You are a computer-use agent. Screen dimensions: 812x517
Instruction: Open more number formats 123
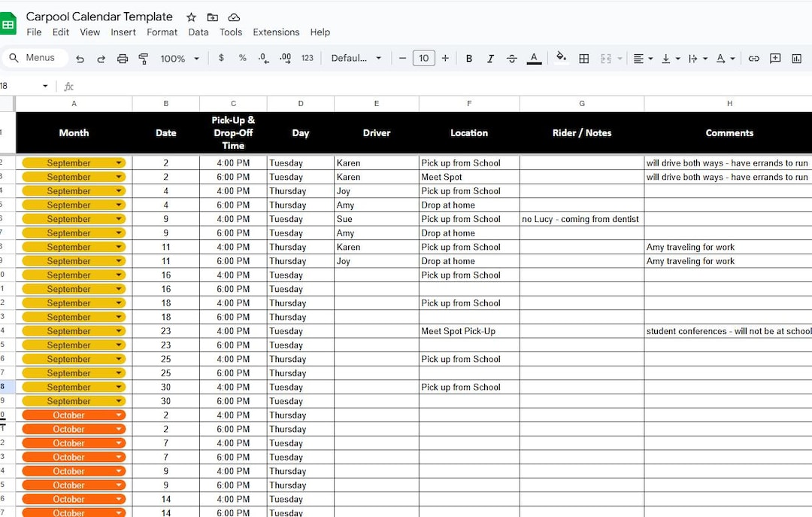[x=307, y=58]
